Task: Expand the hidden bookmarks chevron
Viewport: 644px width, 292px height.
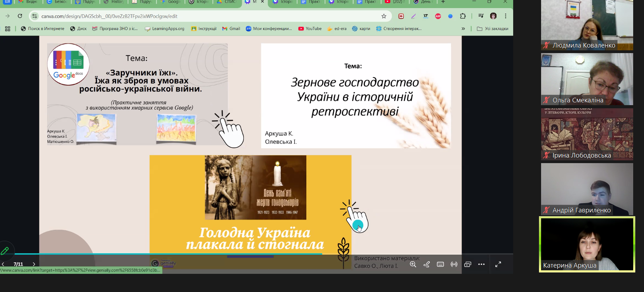Action: (x=463, y=29)
